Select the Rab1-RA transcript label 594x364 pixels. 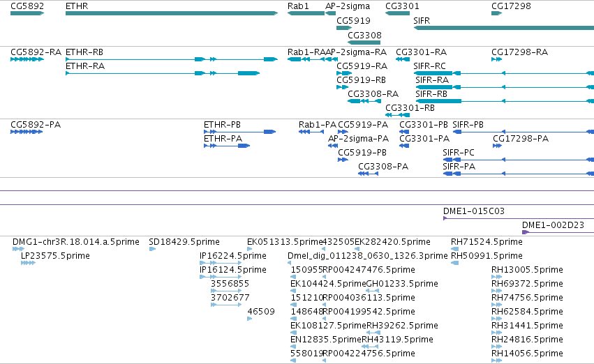306,52
